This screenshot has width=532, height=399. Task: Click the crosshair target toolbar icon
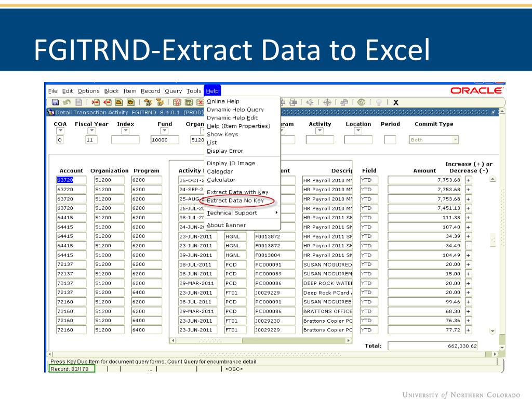tap(327, 102)
